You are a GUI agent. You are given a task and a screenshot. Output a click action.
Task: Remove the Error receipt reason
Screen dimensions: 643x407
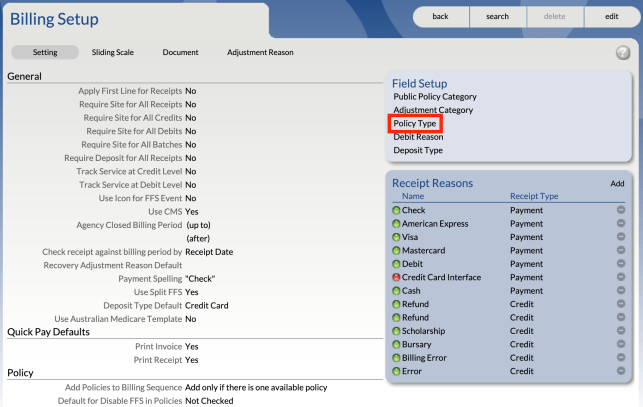(x=621, y=370)
